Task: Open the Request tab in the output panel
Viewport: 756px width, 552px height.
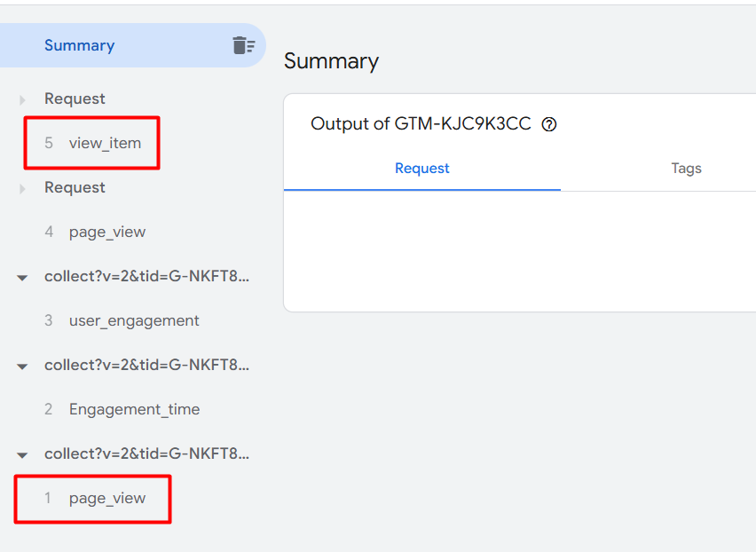Action: [x=422, y=168]
